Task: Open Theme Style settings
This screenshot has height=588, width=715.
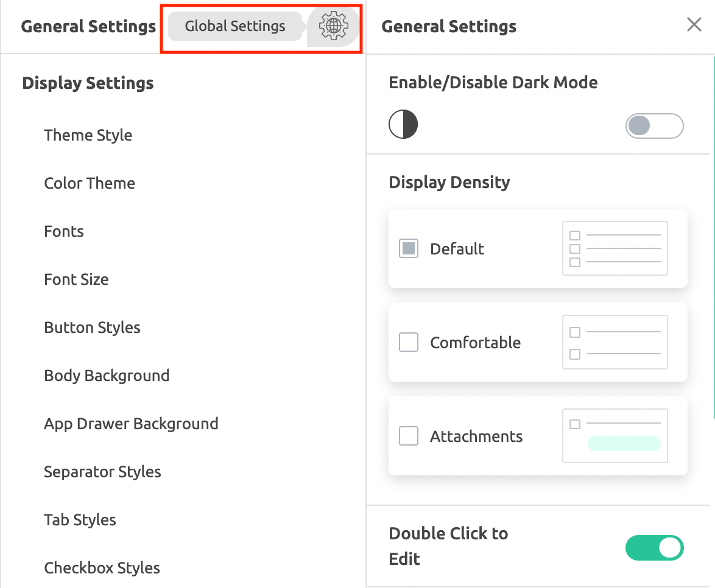Action: (x=88, y=135)
